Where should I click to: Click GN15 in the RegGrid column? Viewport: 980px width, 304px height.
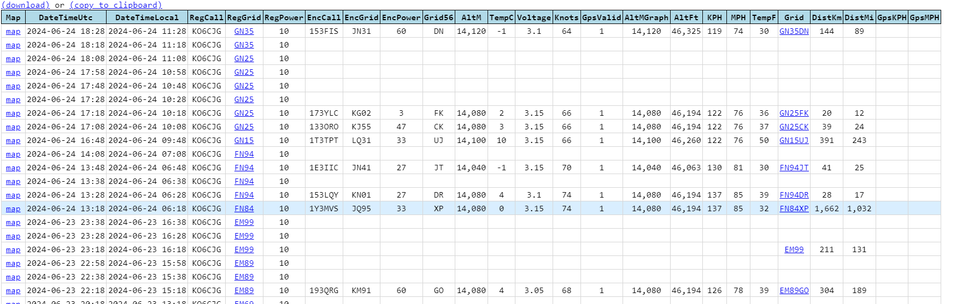tap(244, 140)
